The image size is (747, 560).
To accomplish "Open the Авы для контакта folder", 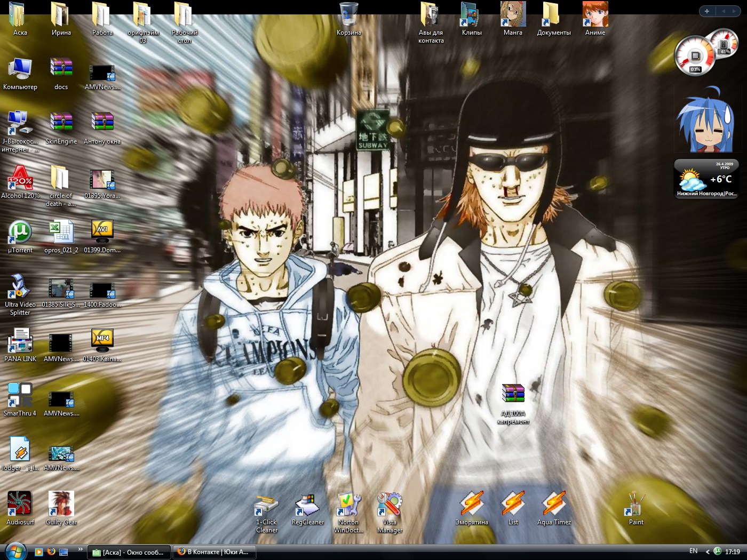I will (431, 15).
